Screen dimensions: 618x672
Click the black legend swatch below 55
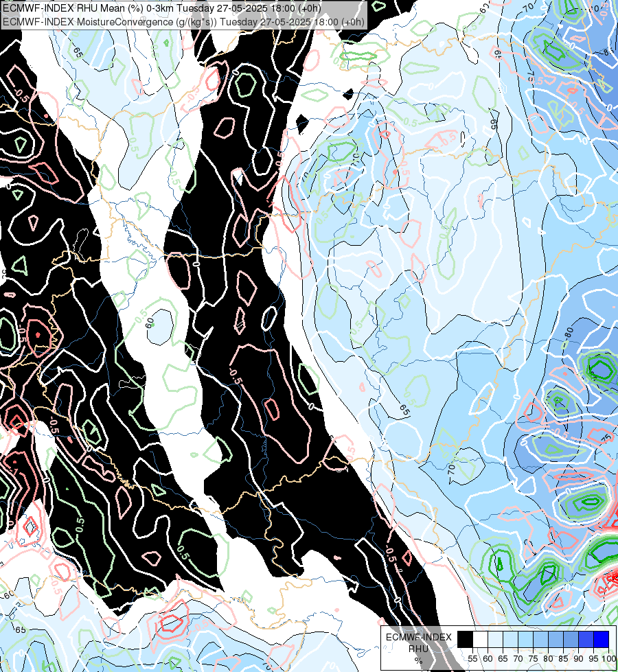tap(466, 640)
